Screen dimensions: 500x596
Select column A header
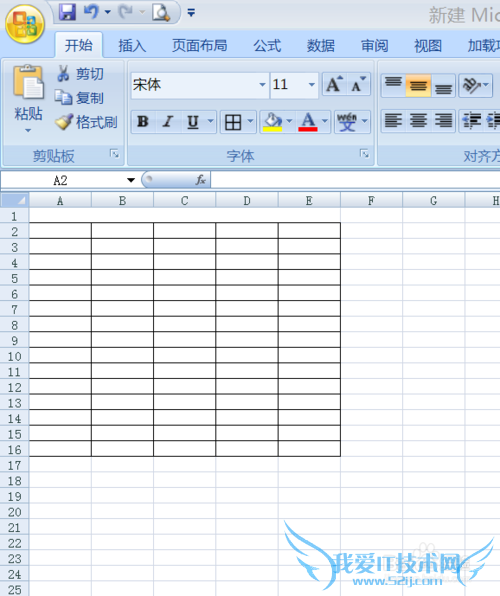coord(60,201)
